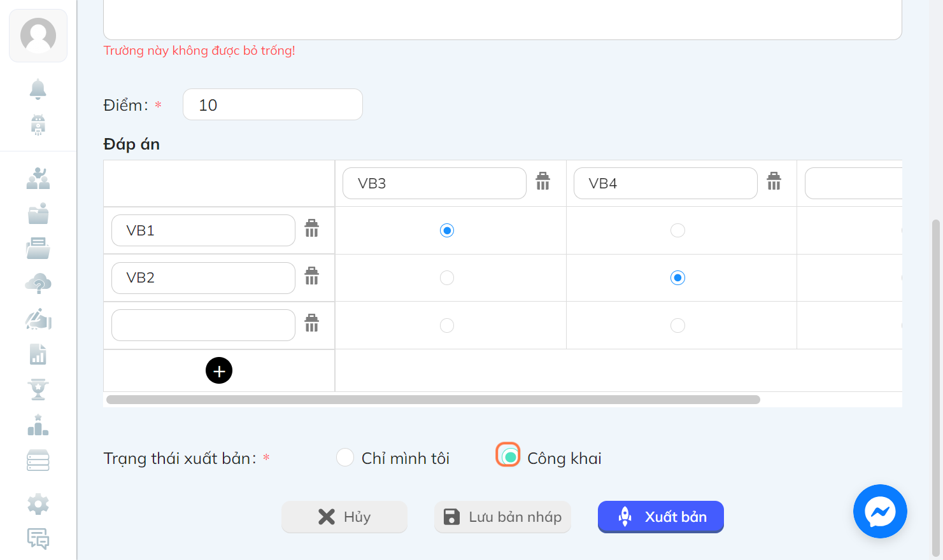Open the leaderboard podium icon
943x560 pixels.
pyautogui.click(x=38, y=424)
